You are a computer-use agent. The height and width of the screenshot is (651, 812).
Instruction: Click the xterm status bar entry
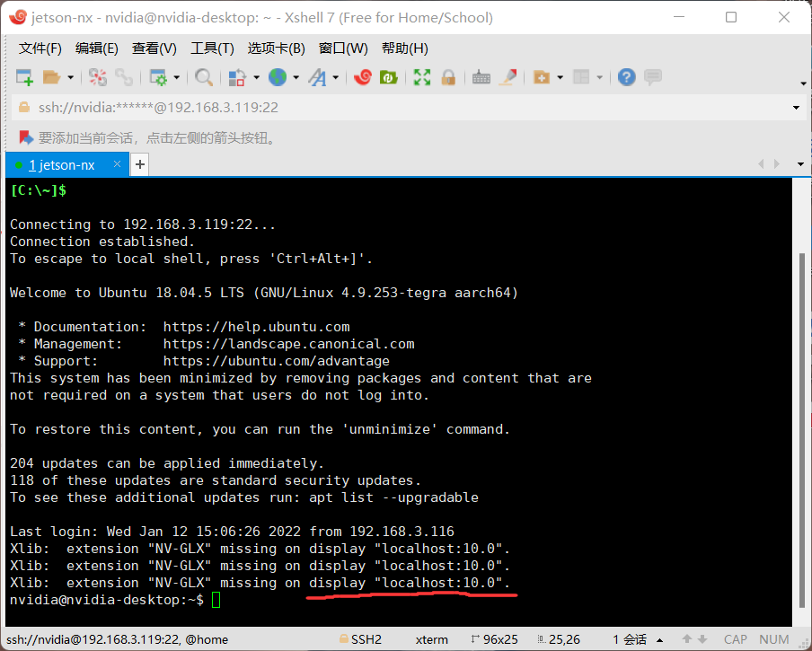[431, 639]
